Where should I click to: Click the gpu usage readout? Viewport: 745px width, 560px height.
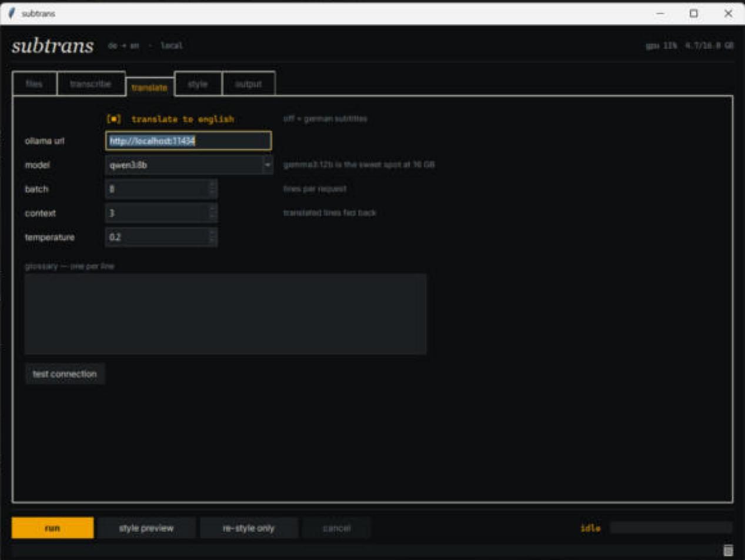tap(689, 46)
